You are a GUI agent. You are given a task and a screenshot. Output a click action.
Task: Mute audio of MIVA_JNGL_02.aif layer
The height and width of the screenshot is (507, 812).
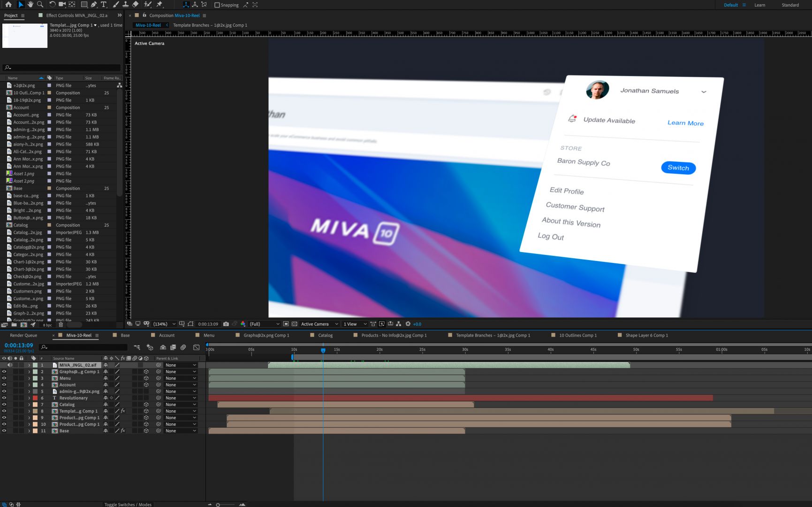click(10, 365)
